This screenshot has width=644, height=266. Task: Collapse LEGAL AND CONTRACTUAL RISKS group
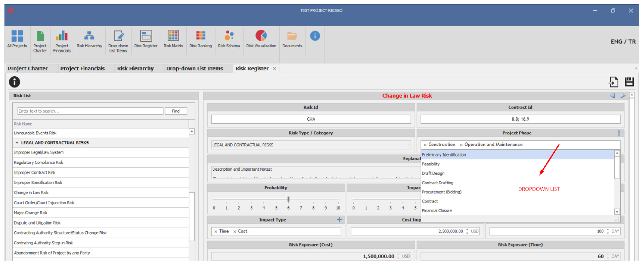click(x=17, y=143)
